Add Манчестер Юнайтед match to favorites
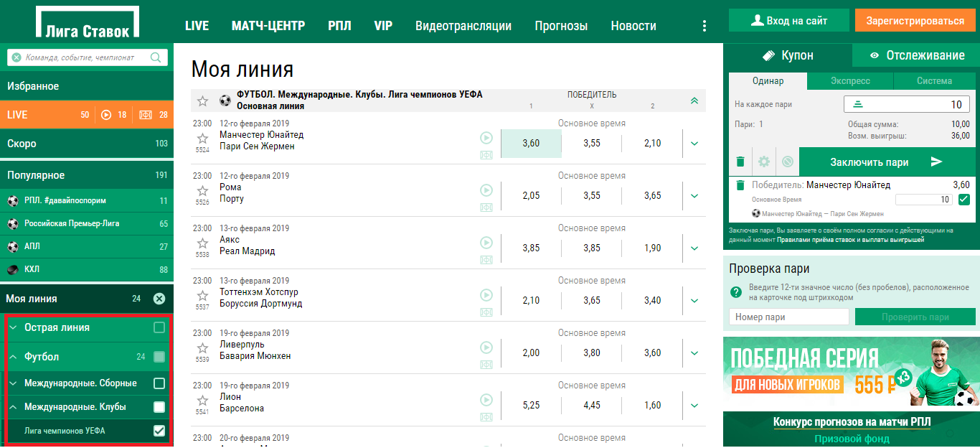 click(202, 139)
